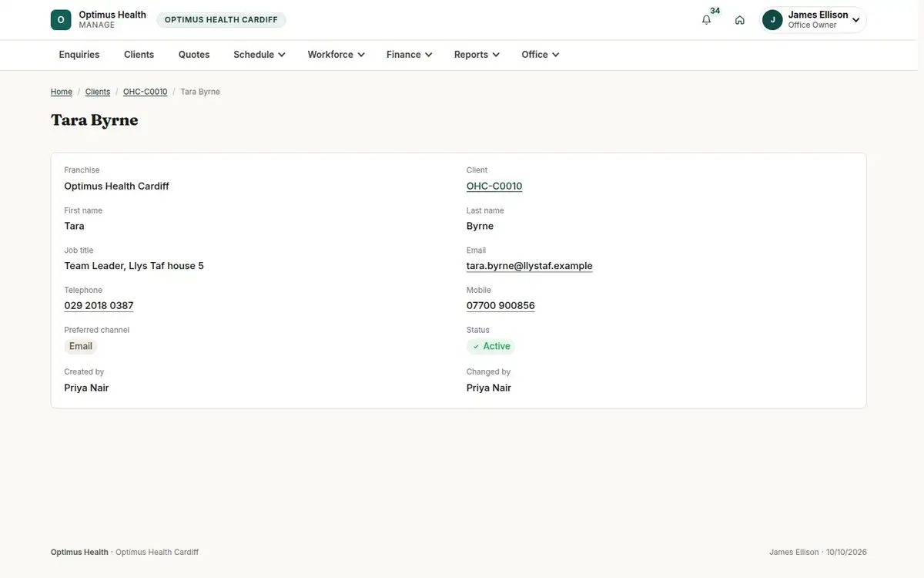Click the Active status badge

point(491,347)
